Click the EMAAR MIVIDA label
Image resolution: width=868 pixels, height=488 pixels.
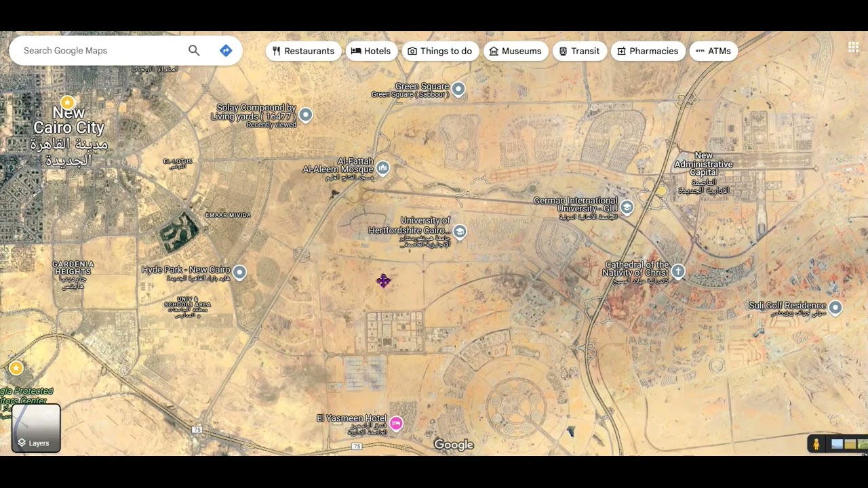(x=228, y=215)
